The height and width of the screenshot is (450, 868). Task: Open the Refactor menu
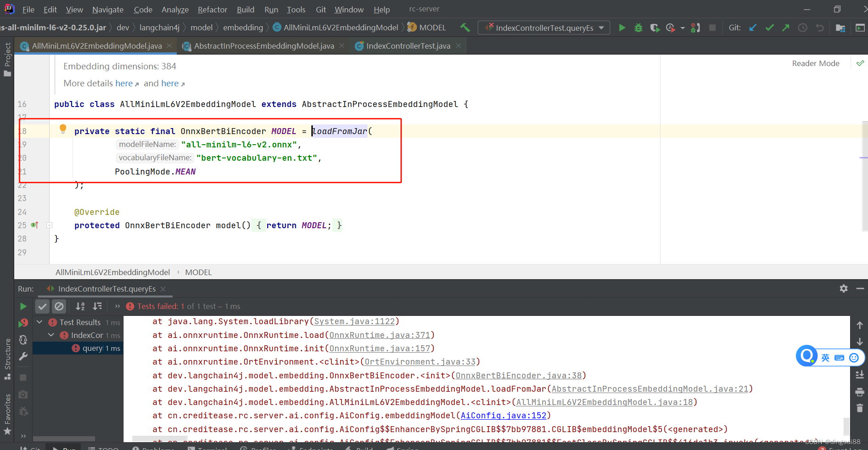coord(212,9)
